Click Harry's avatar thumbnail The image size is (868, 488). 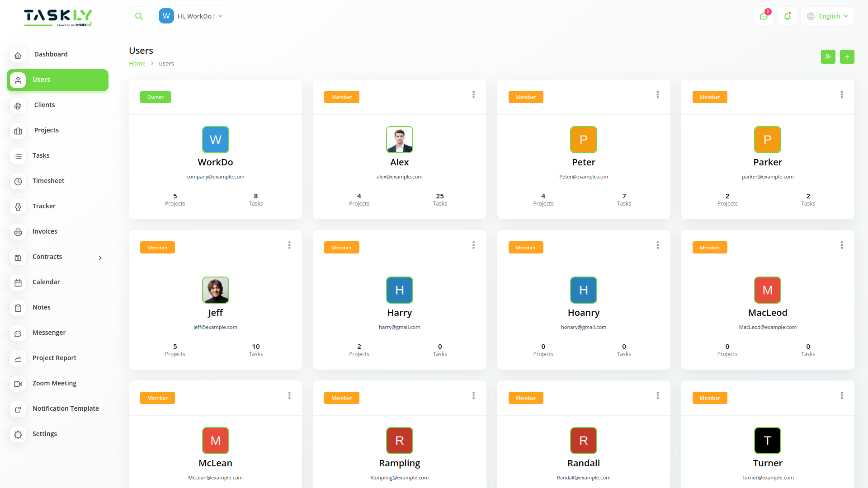[399, 290]
